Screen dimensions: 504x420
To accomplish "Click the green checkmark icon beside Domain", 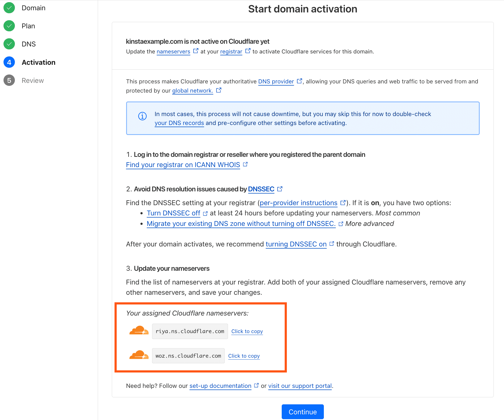I will (x=9, y=8).
